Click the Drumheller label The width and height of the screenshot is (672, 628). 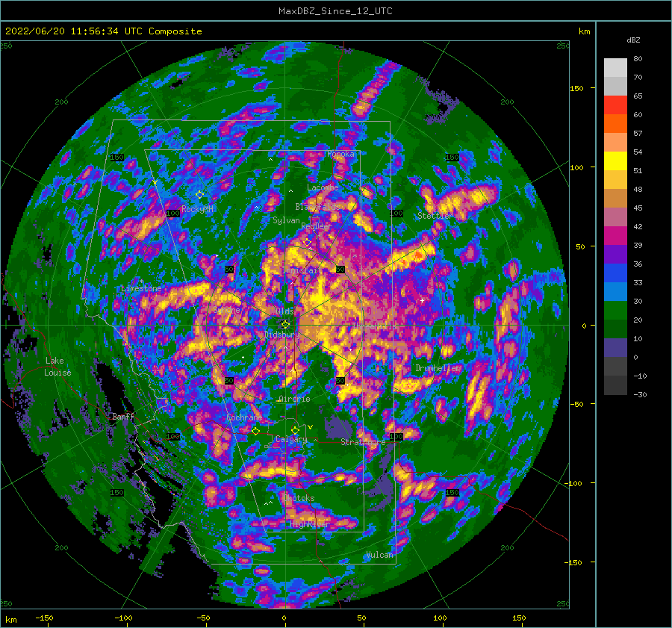point(437,368)
